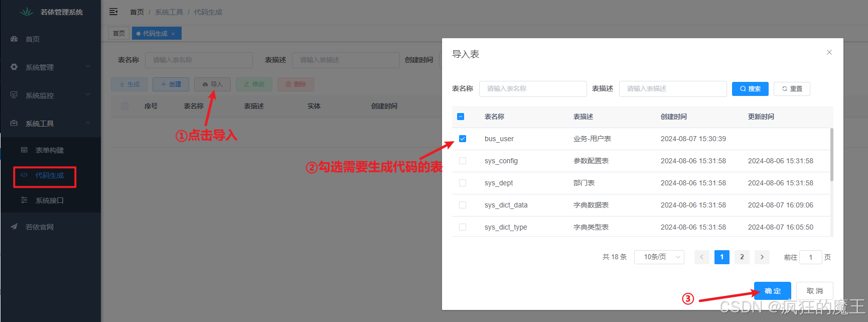Open 系统接口 submenu item
The width and height of the screenshot is (868, 322).
[x=50, y=200]
